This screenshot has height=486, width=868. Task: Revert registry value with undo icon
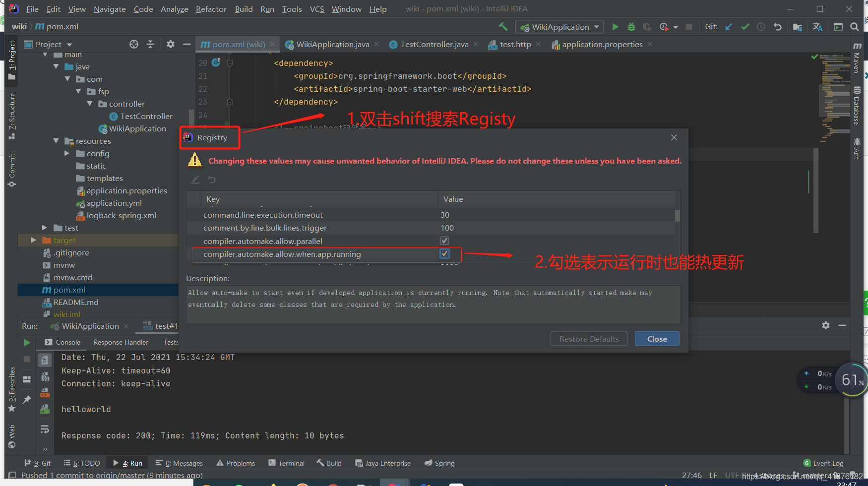[x=212, y=180]
